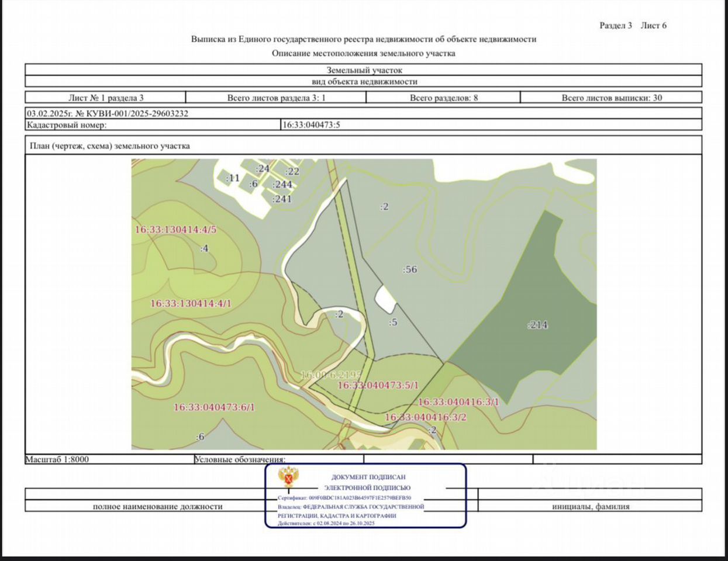This screenshot has width=728, height=561.
Task: Click parcel label :244 in plot cluster
Action: (x=282, y=185)
